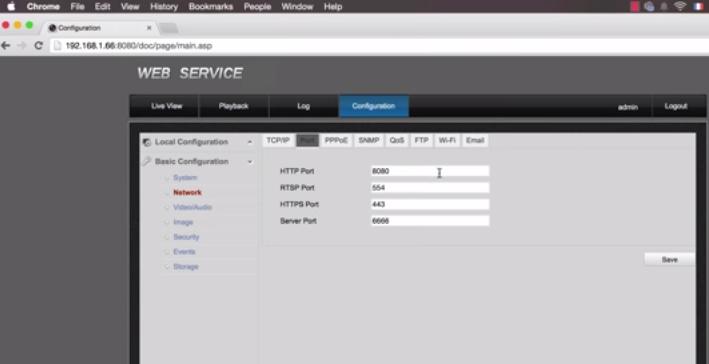Select Basic Configuration in sidebar

191,161
